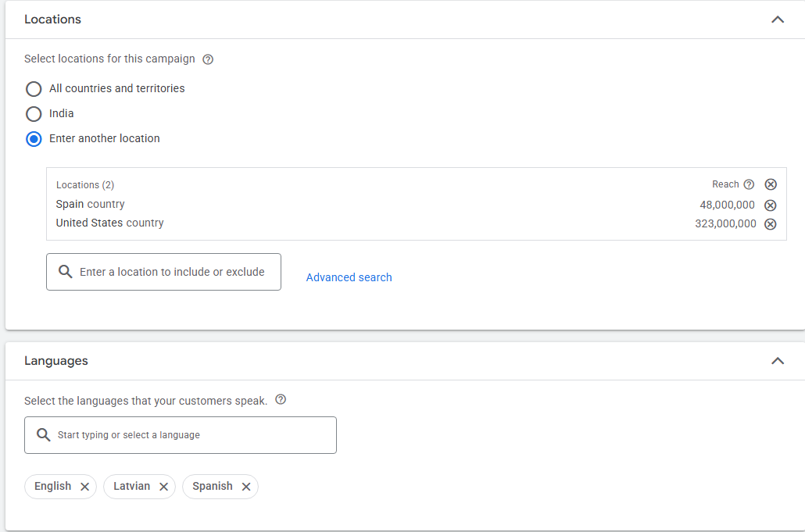
Task: Remove the English language chip
Action: point(84,486)
